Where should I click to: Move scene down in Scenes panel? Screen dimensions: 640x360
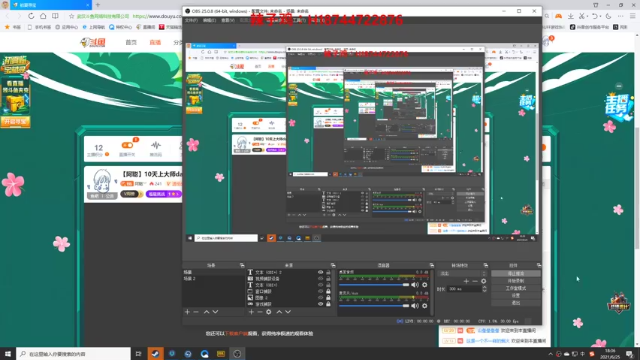coord(216,312)
